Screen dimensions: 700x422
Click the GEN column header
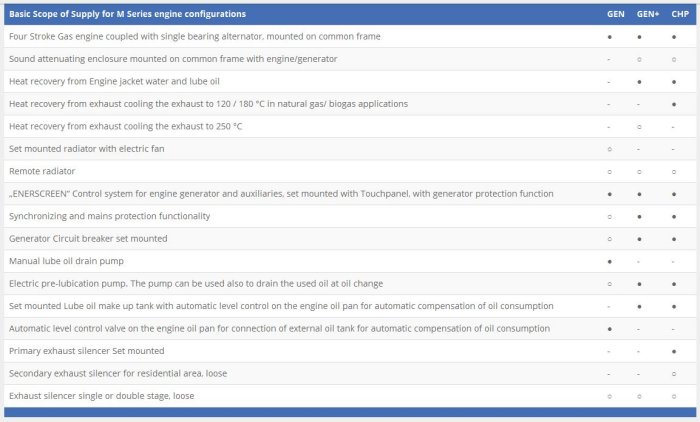tap(609, 14)
